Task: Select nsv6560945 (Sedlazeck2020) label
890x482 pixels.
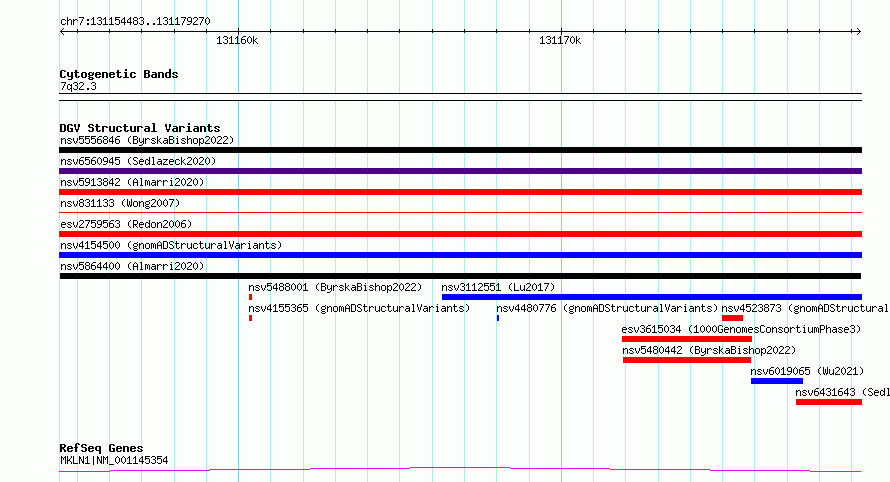Action: pos(138,161)
